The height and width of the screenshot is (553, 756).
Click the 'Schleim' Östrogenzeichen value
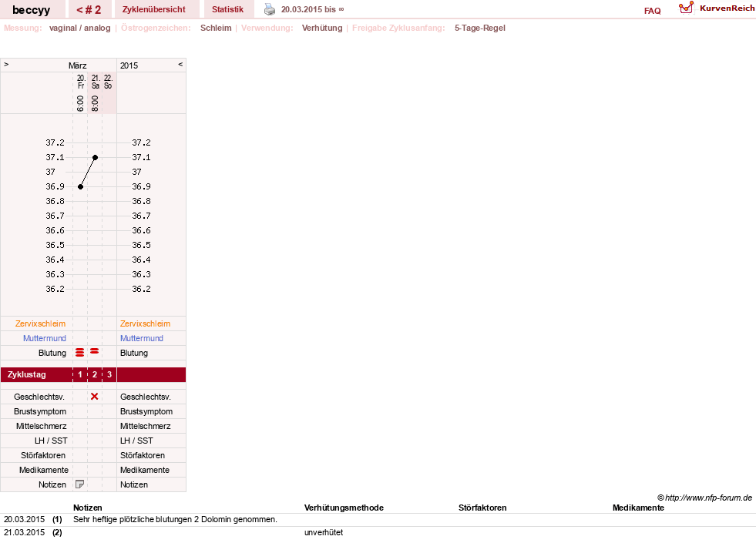pos(216,28)
